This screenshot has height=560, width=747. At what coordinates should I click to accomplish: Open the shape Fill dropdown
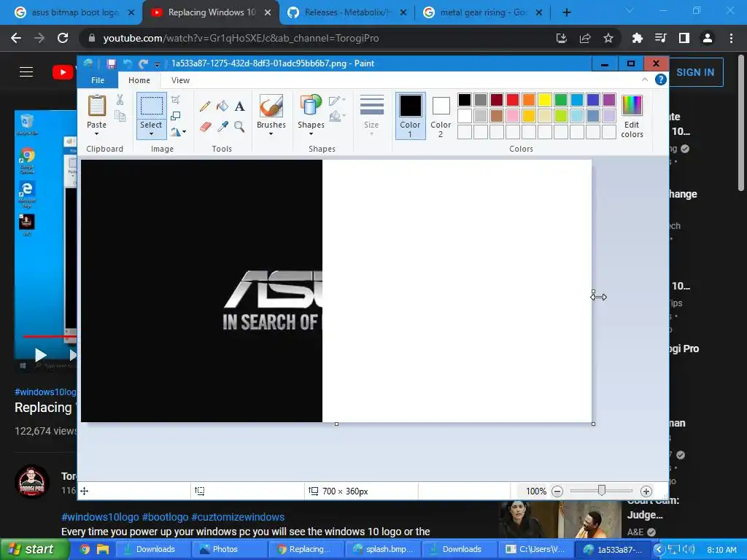[x=337, y=116]
